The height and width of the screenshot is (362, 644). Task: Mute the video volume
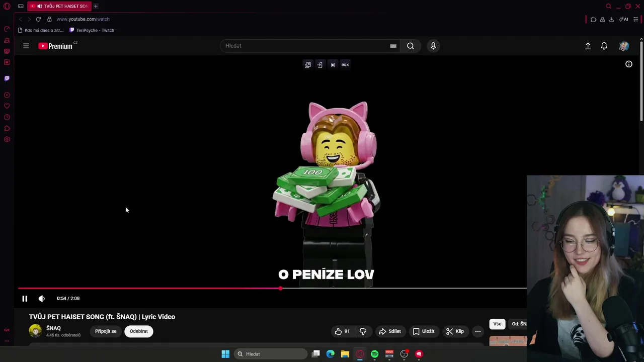(42, 298)
